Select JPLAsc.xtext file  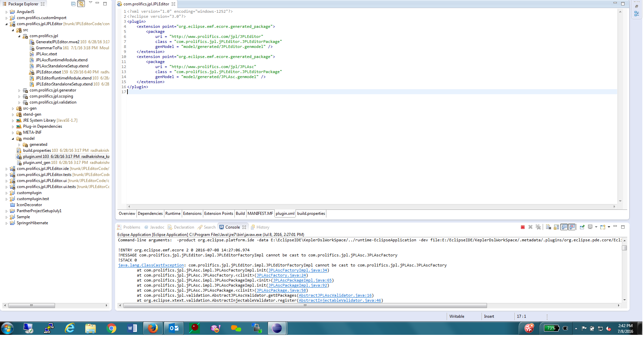pos(46,54)
